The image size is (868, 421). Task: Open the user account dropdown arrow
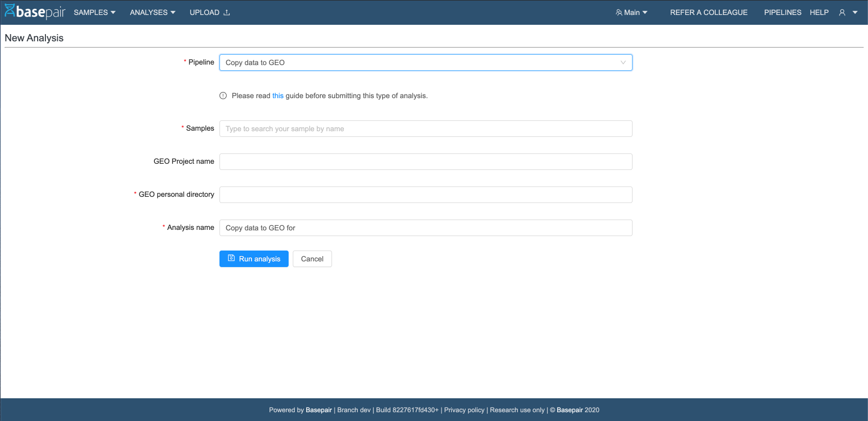pyautogui.click(x=855, y=12)
